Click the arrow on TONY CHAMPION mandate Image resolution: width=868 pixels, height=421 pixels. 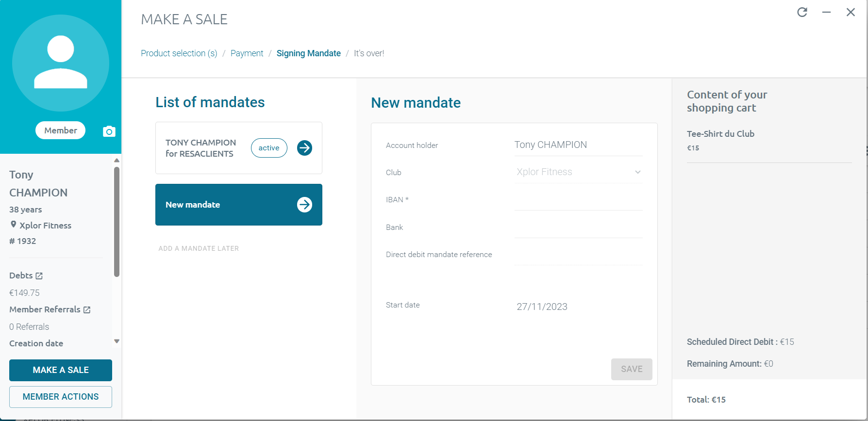coord(304,148)
